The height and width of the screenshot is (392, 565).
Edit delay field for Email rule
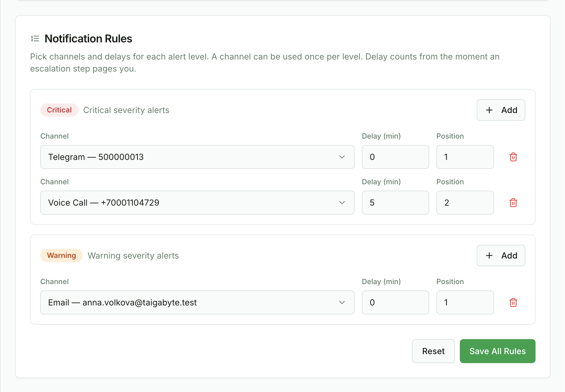[x=395, y=302]
